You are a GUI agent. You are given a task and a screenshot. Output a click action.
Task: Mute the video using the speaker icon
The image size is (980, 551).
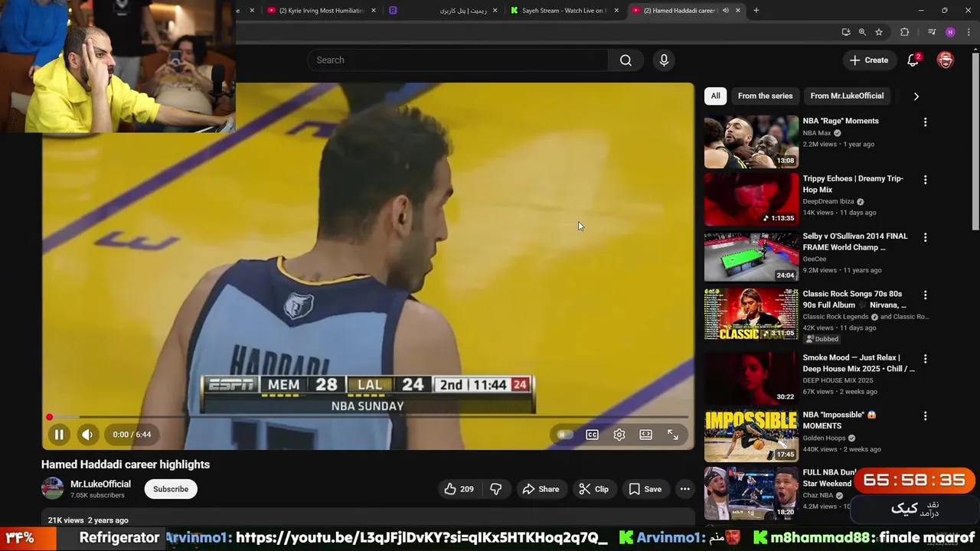tap(87, 435)
